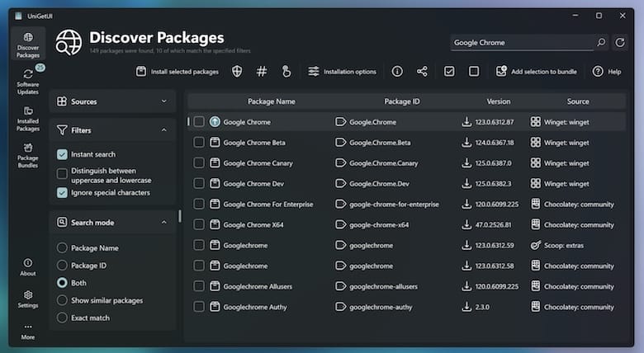Focus the Google Chrome search field

[x=522, y=42]
